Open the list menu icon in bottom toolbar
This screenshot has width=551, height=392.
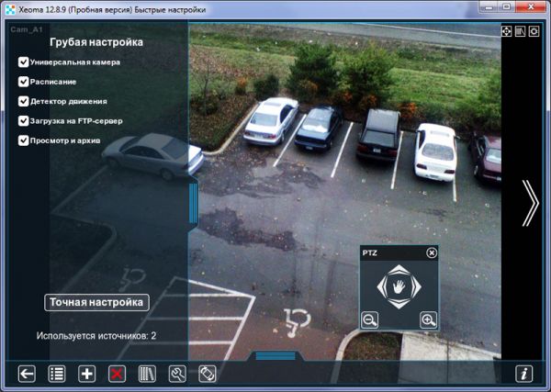[x=57, y=374]
